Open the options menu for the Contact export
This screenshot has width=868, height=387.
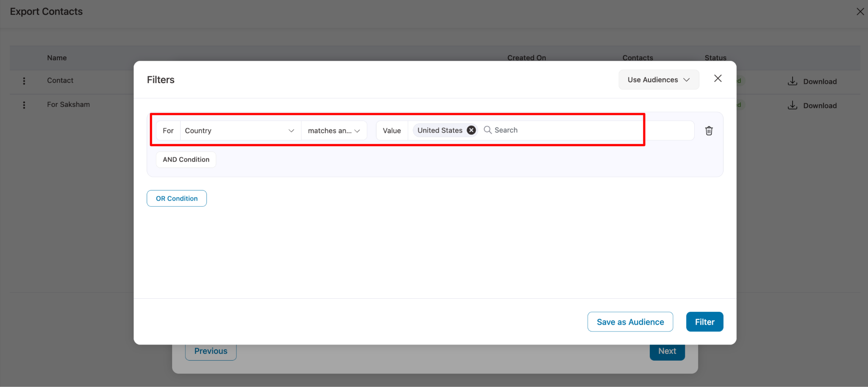[24, 81]
